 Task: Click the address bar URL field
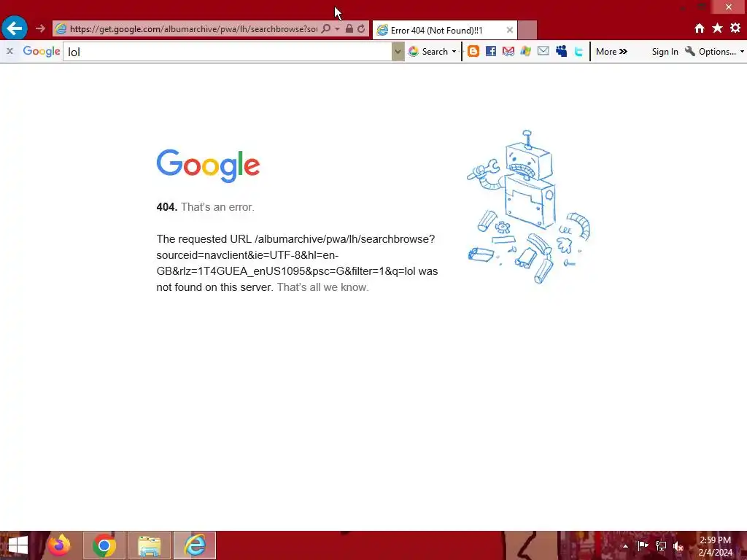pyautogui.click(x=193, y=28)
